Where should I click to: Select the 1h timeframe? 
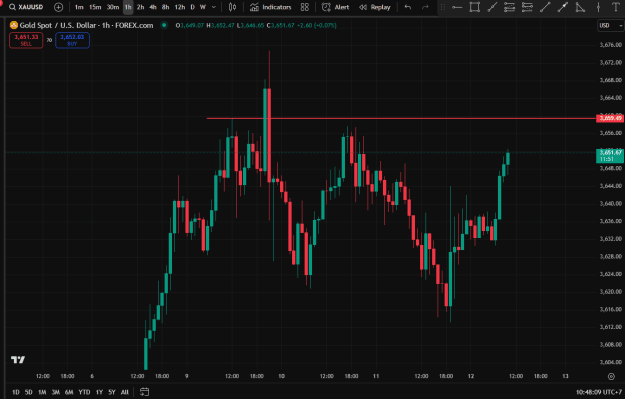128,7
